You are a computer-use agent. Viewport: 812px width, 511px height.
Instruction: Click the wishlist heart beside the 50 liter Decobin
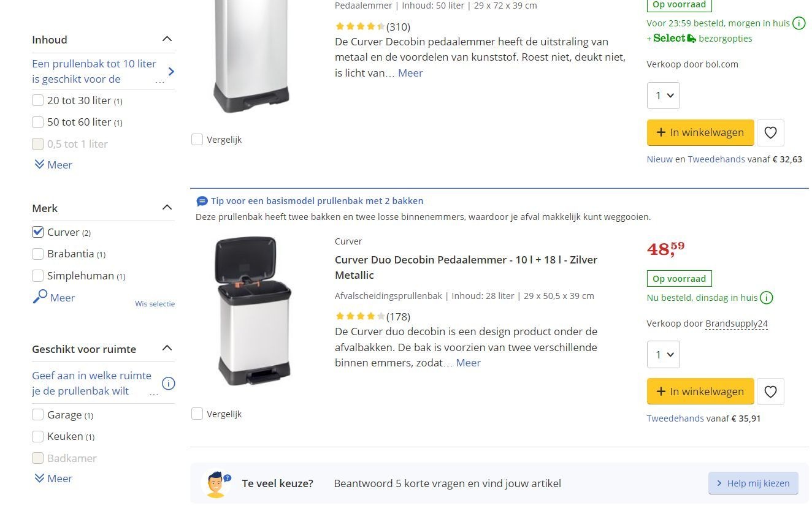point(770,132)
